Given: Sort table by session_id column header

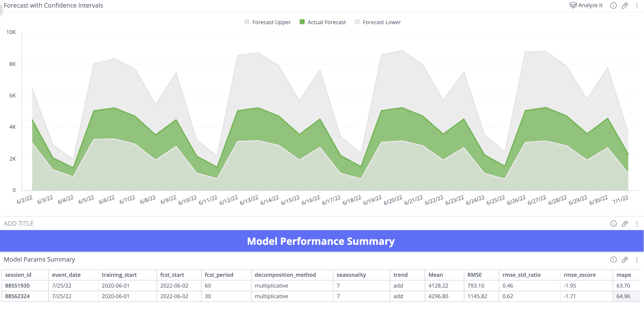Looking at the screenshot, I should pyautogui.click(x=18, y=275).
